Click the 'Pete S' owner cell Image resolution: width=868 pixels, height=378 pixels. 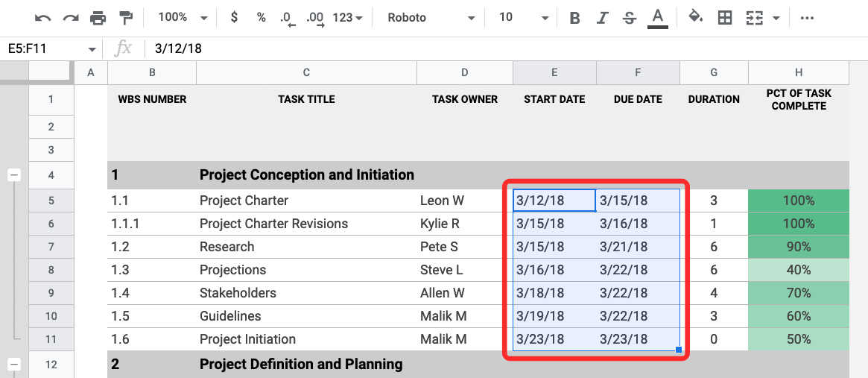pos(464,247)
